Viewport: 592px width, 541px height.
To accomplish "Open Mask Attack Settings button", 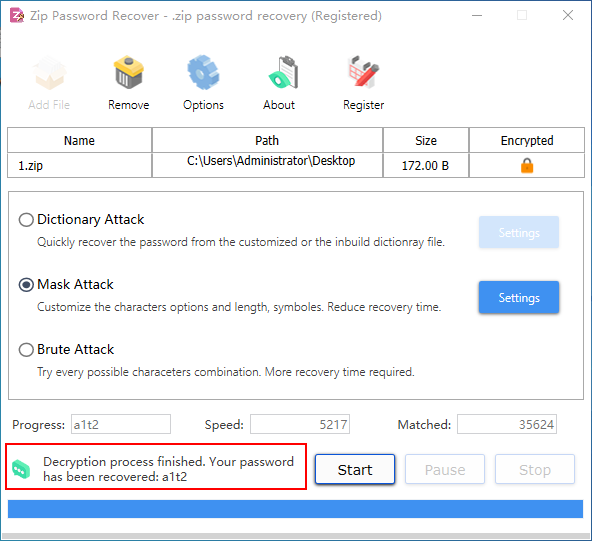I will 519,297.
